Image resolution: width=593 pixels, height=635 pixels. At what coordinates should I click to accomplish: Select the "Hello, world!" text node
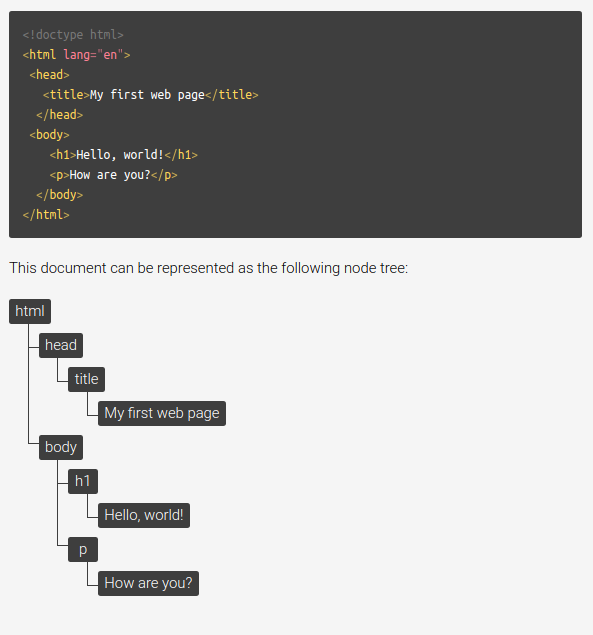[144, 516]
